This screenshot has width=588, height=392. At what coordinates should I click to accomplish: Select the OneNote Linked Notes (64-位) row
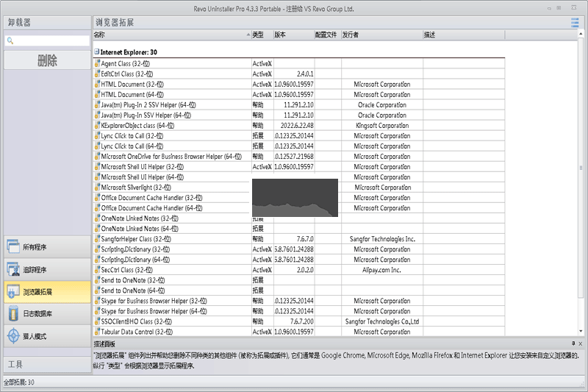[x=299, y=229]
